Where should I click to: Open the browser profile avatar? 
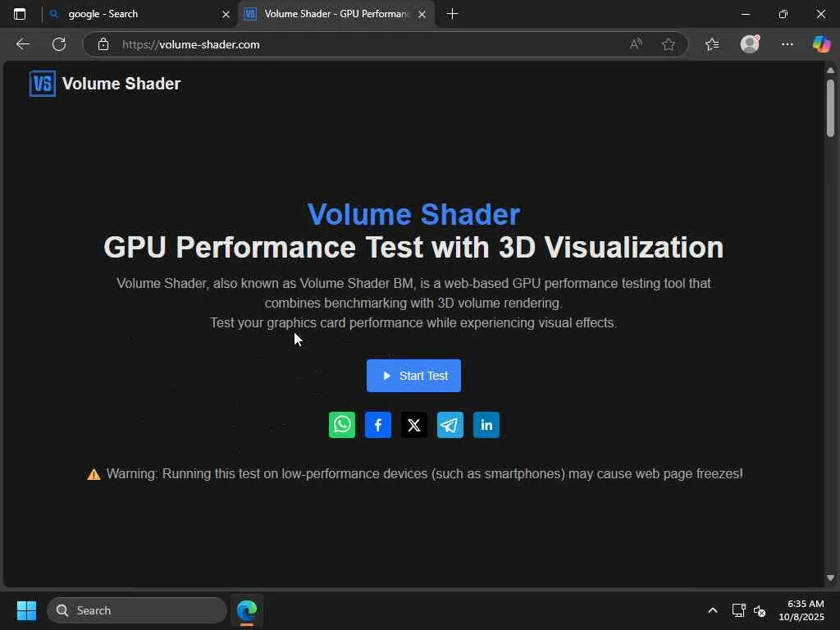coord(750,44)
